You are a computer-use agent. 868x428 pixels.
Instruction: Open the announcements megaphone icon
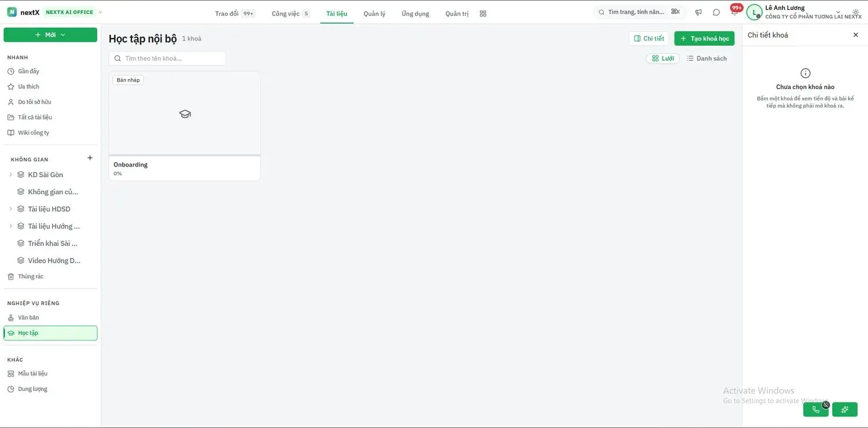(x=698, y=12)
